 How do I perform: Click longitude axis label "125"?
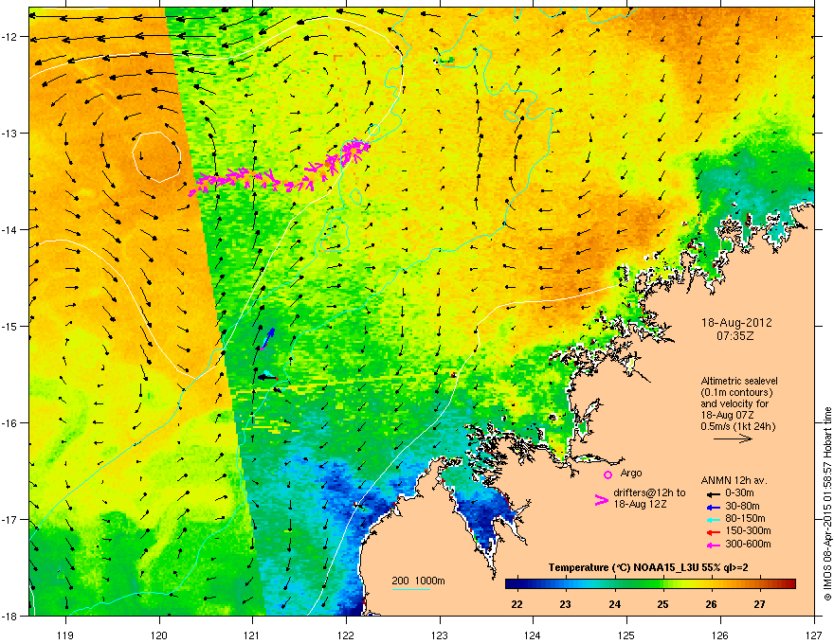(626, 635)
